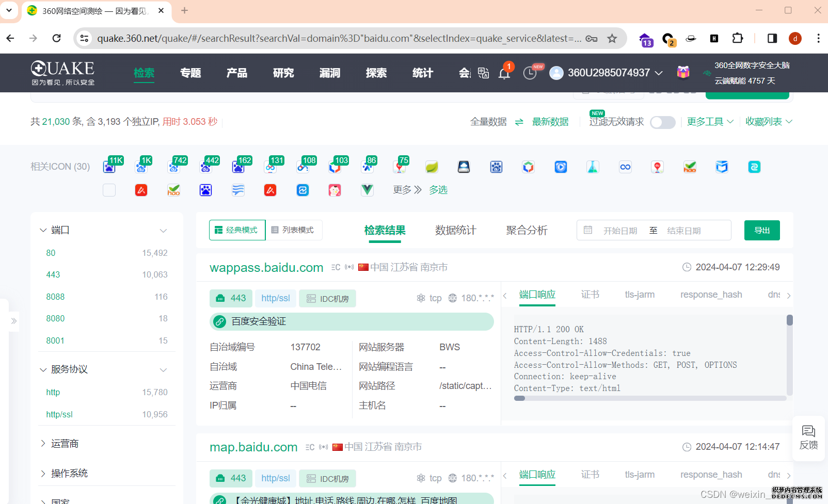Open the 证书 tab of wappass result
828x504 pixels.
590,295
